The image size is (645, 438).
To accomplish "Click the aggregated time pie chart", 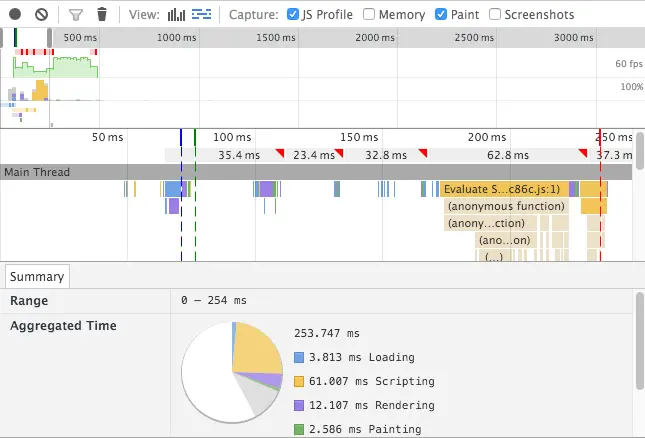I will click(x=232, y=372).
